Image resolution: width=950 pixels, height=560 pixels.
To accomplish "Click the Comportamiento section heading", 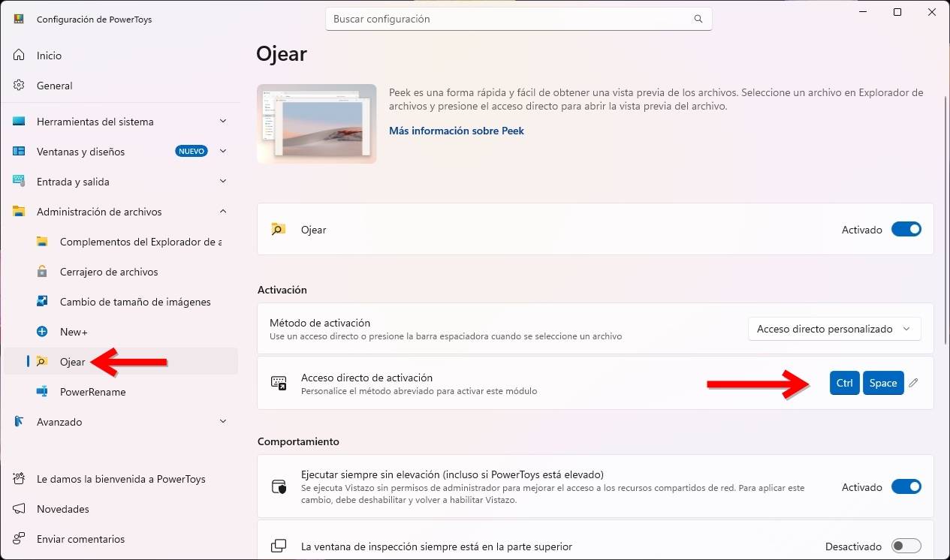I will click(298, 441).
